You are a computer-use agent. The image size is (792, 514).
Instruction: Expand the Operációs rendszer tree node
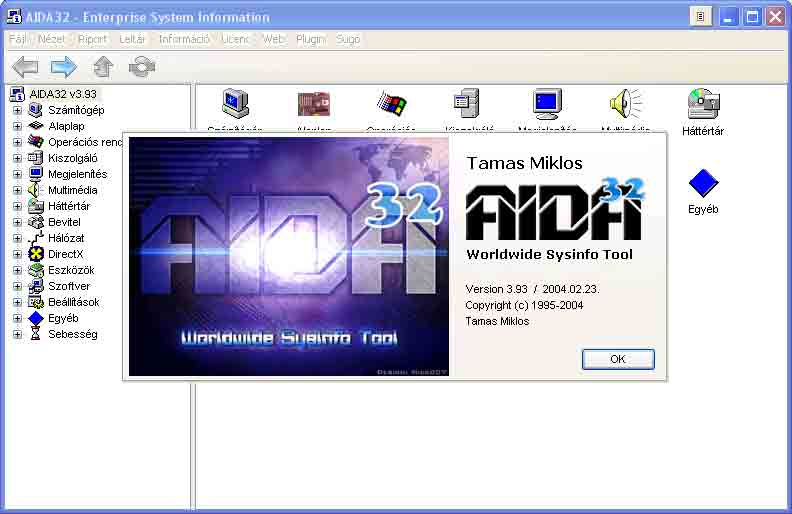(17, 142)
